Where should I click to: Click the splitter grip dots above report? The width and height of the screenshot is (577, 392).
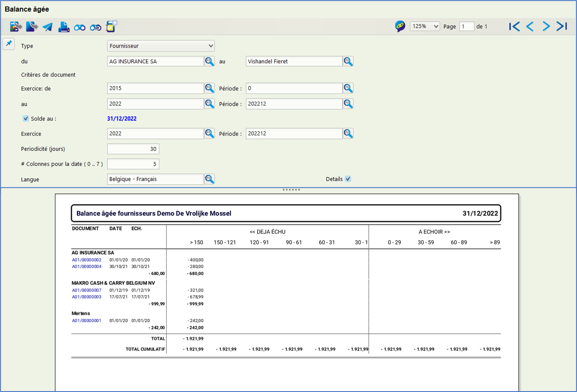pos(291,190)
